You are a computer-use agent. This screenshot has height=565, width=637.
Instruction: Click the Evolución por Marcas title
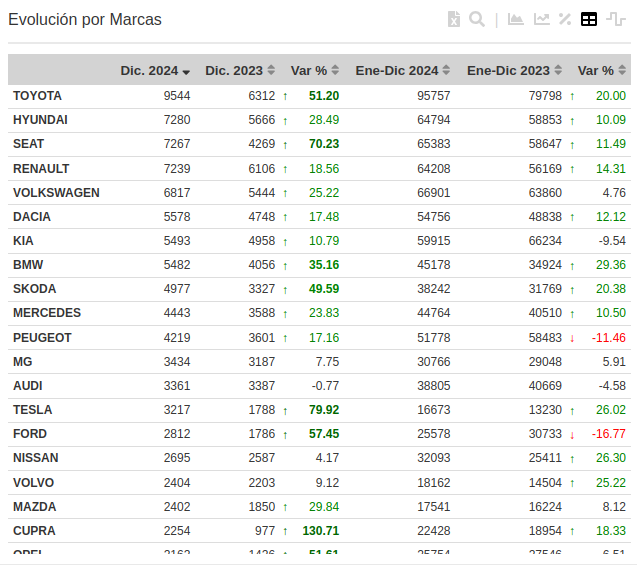pos(85,20)
